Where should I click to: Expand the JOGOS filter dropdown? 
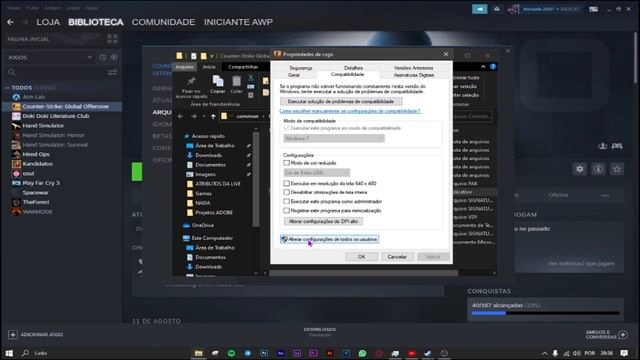tap(89, 57)
